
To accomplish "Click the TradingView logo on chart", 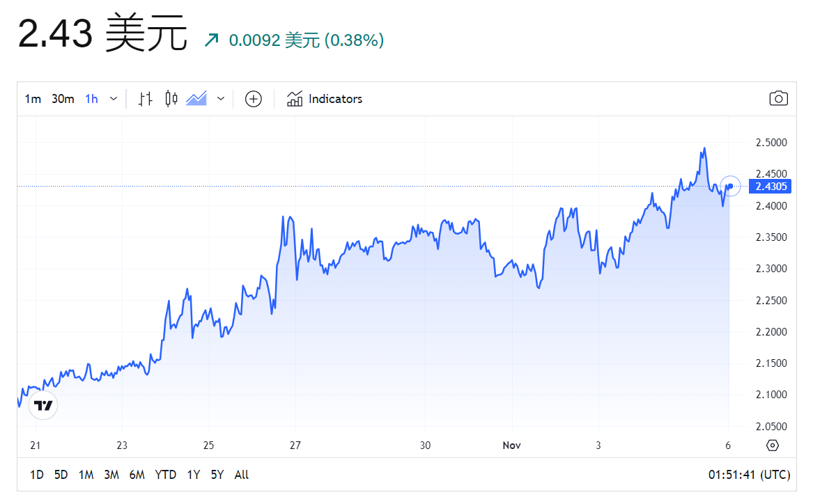I will coord(43,405).
